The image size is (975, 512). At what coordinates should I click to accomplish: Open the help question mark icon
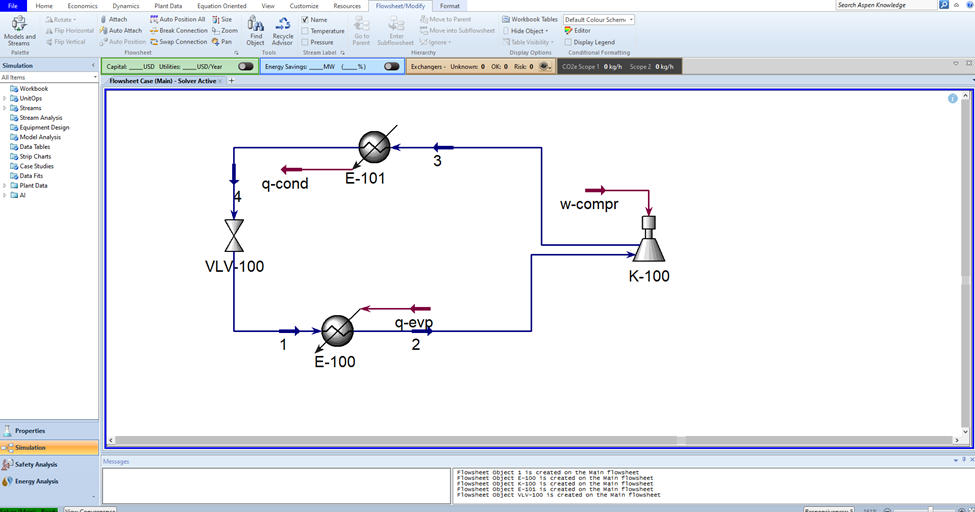(970, 4)
